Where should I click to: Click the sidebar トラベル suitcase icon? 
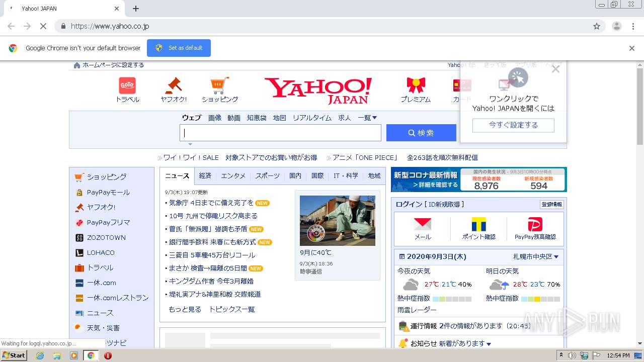[x=79, y=267]
